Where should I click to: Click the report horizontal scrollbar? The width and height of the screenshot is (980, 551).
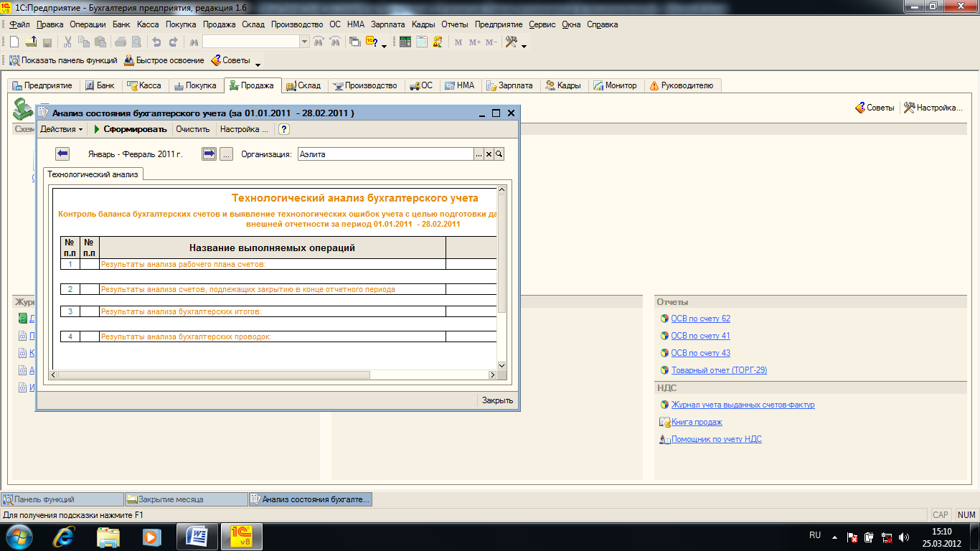[x=273, y=375]
